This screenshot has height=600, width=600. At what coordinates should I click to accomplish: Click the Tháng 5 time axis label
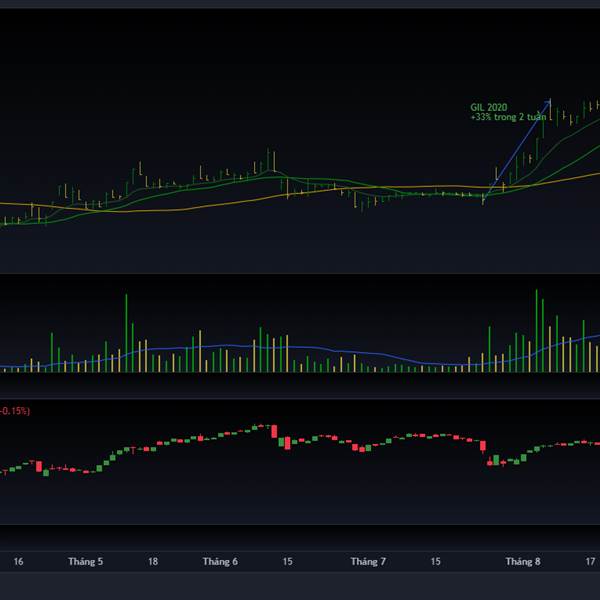[x=86, y=562]
